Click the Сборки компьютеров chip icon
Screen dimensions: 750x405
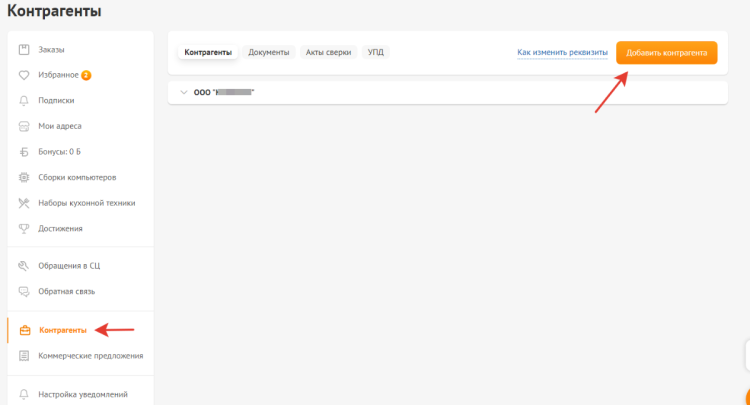[24, 177]
